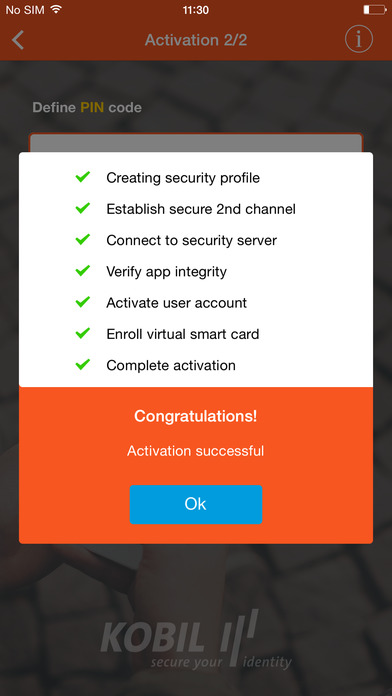The height and width of the screenshot is (696, 392).
Task: Tap the Congratulations! heading
Action: tap(196, 416)
